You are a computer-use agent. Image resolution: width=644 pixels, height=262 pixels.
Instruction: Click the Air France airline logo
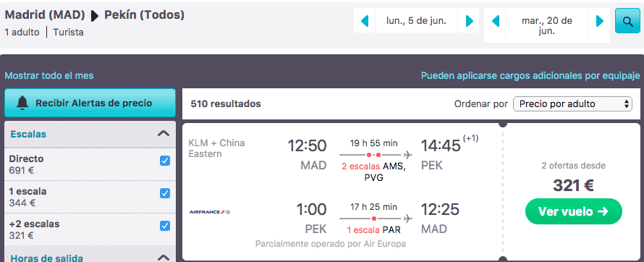pyautogui.click(x=210, y=212)
